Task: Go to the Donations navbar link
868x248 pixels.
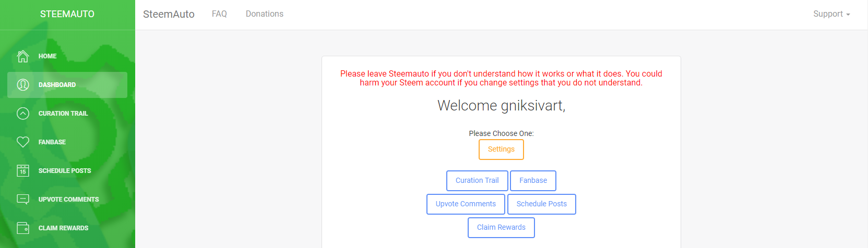Action: pos(265,14)
